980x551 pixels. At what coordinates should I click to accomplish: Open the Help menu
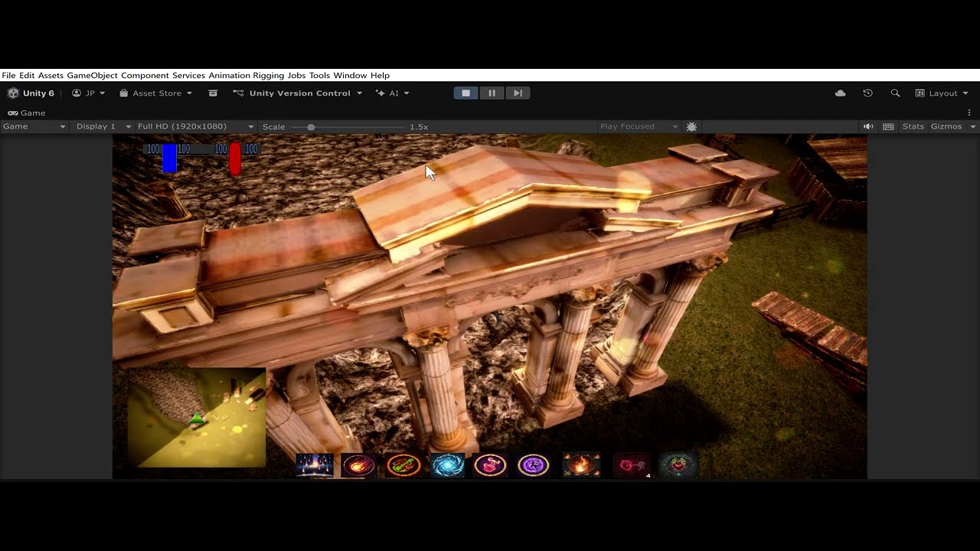tap(380, 76)
